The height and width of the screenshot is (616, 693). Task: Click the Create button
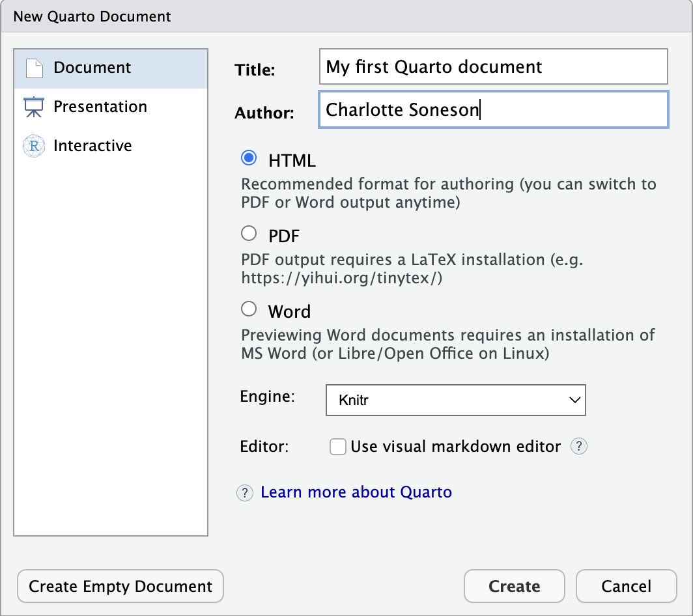click(x=514, y=586)
